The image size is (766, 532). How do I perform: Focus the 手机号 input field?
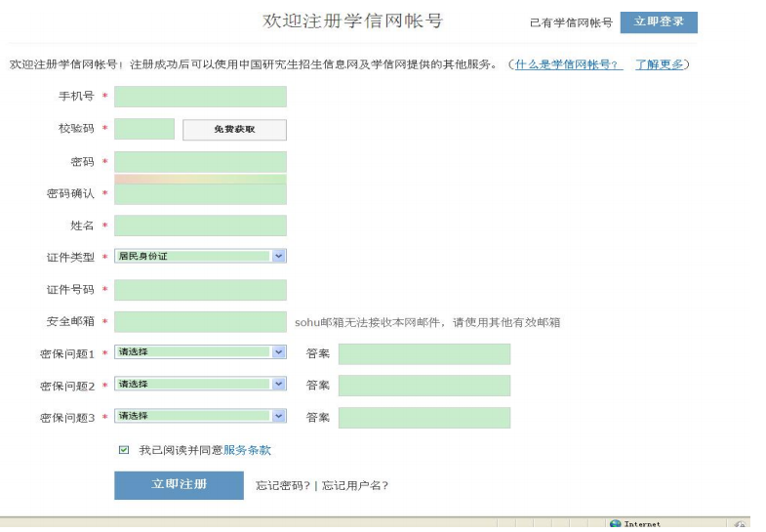click(200, 97)
